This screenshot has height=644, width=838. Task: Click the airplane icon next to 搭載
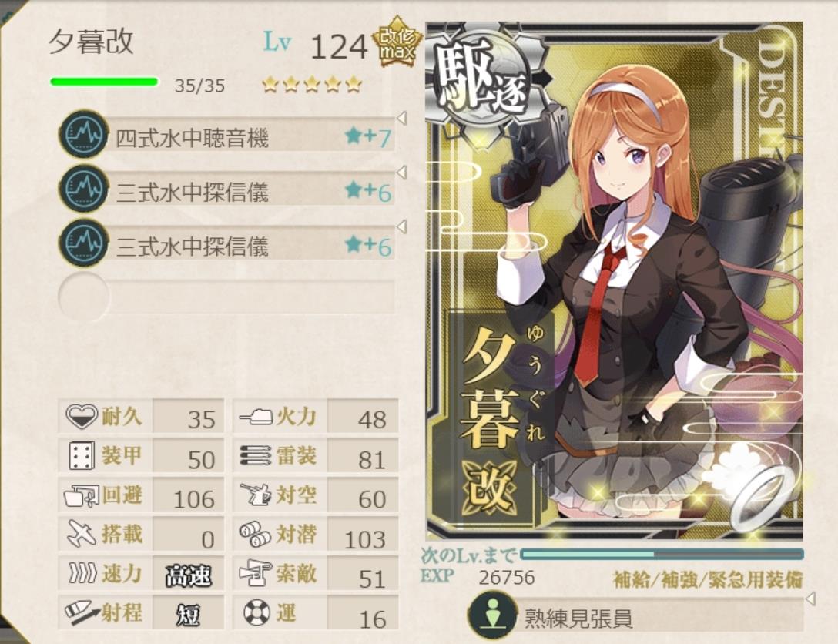point(81,534)
